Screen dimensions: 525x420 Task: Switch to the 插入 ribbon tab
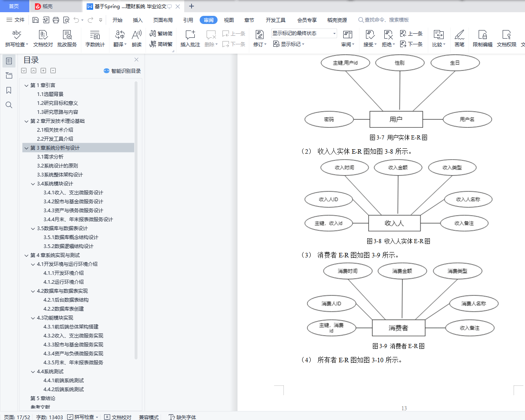[x=138, y=20]
